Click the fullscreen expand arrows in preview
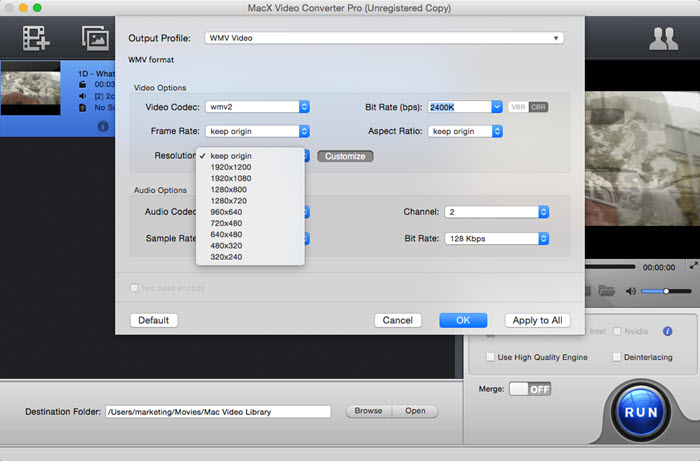The height and width of the screenshot is (461, 700). [x=694, y=266]
